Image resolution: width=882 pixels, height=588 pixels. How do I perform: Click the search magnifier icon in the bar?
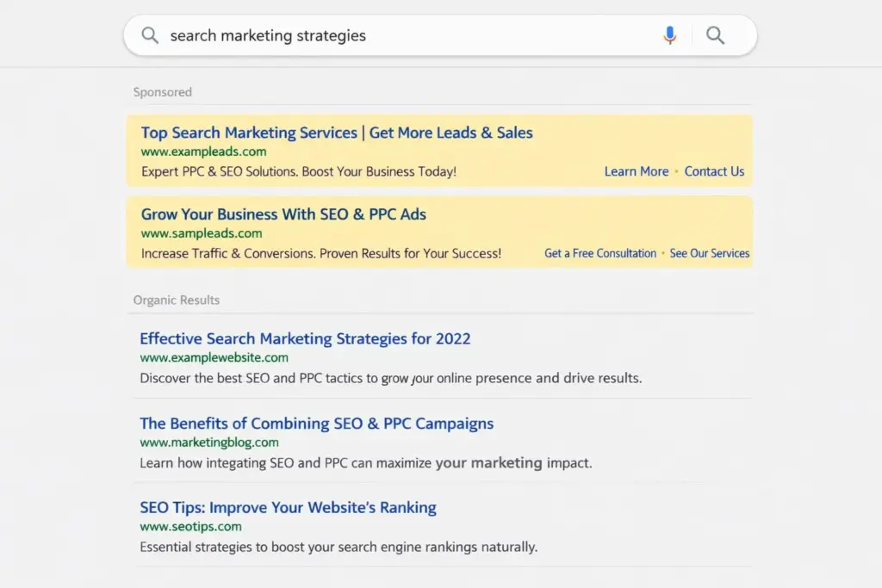[715, 35]
